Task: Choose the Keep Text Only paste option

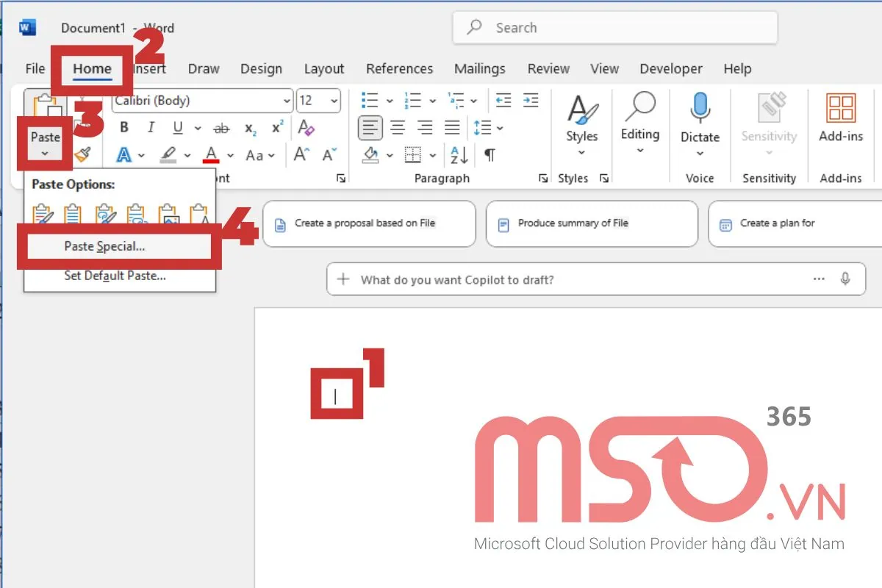Action: click(199, 214)
